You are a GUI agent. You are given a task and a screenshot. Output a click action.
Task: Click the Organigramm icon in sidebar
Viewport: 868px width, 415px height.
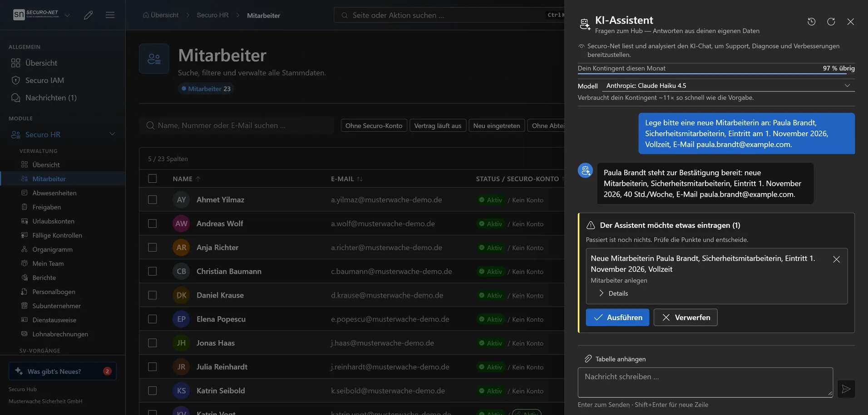(25, 249)
